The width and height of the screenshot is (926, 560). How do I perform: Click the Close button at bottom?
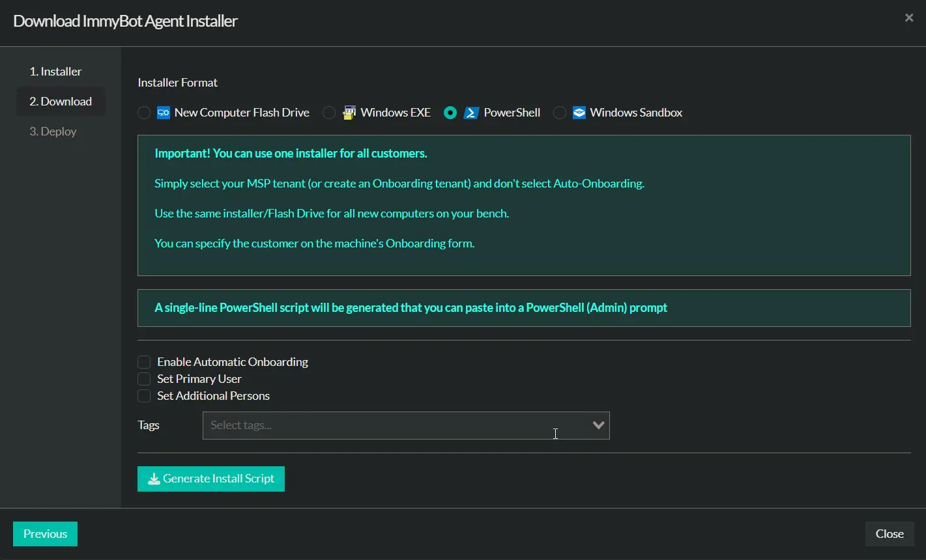pyautogui.click(x=890, y=534)
